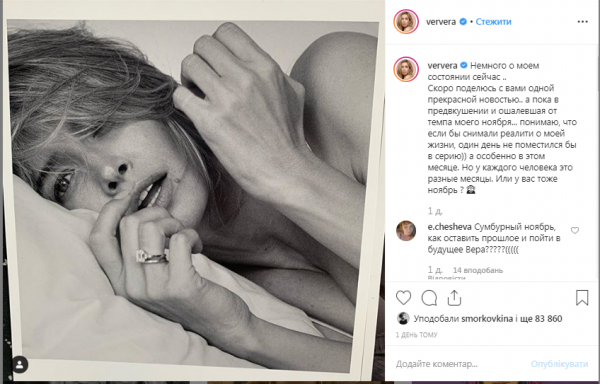The width and height of the screenshot is (600, 384).
Task: Open comments via the speech bubble icon
Action: coord(429,298)
